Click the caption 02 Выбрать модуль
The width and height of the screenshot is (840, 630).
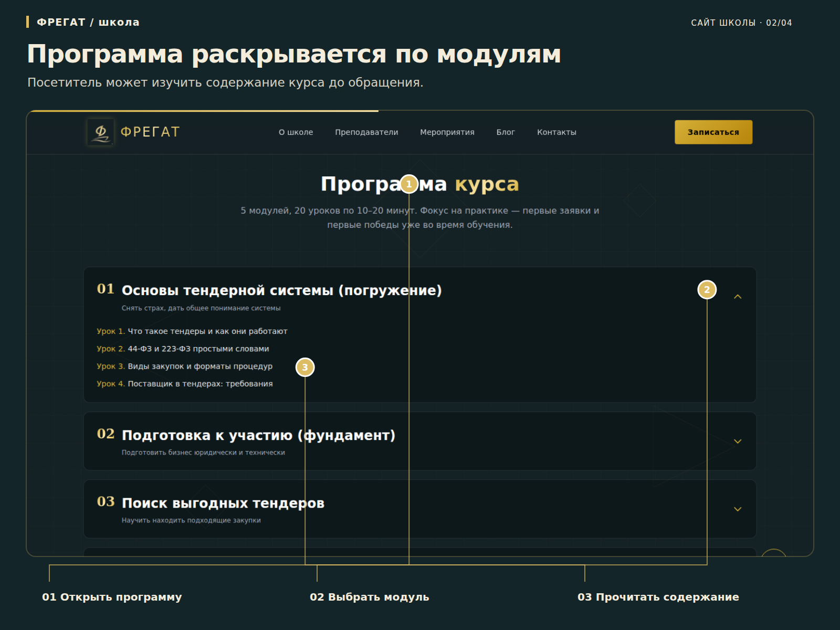(370, 597)
